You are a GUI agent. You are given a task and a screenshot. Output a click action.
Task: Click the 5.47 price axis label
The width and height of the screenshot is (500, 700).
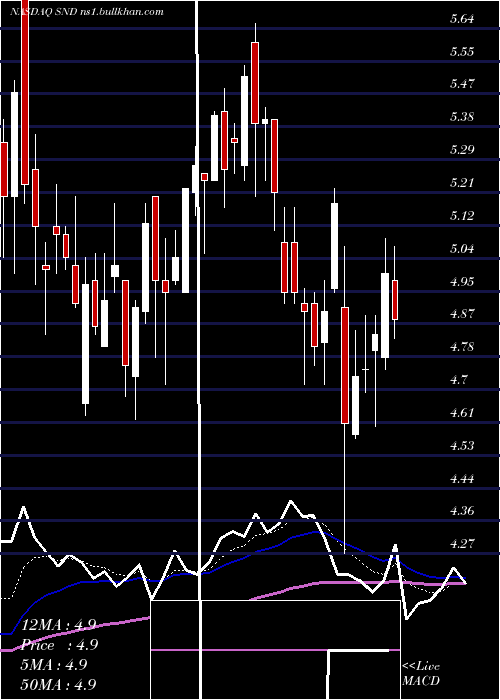[x=462, y=84]
